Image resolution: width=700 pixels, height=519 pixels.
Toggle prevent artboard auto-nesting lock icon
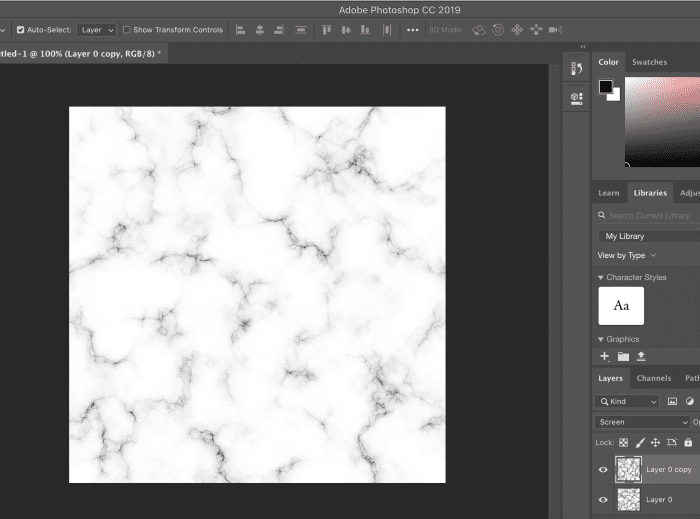pos(672,442)
